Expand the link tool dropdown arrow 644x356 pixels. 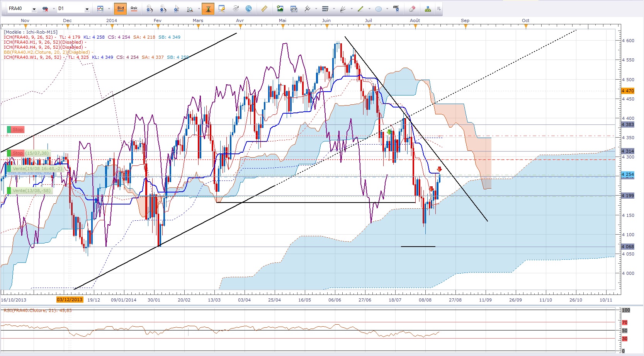54,9
